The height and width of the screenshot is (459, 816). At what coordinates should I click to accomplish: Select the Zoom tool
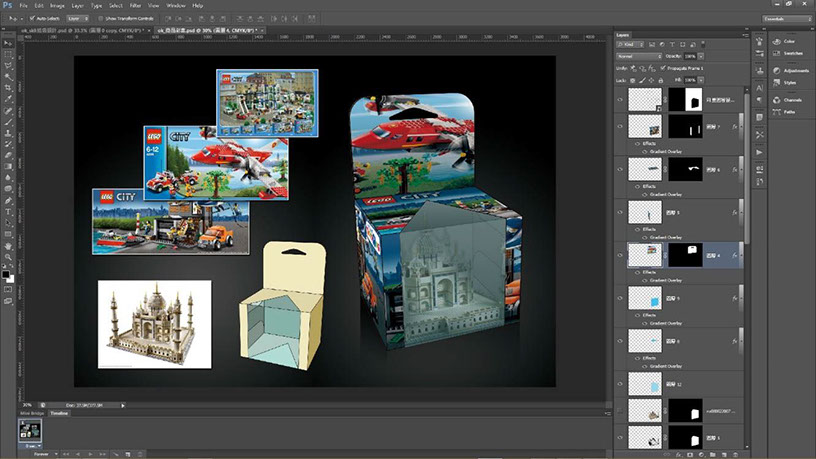tap(8, 257)
